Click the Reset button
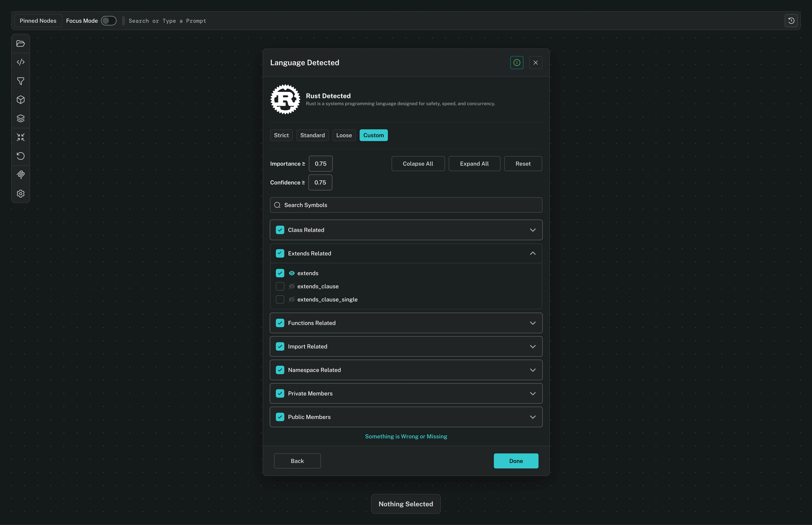The width and height of the screenshot is (812, 525). pos(523,164)
